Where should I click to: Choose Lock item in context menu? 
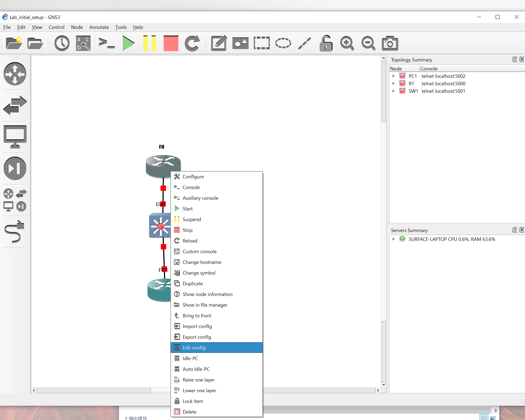[x=217, y=401]
